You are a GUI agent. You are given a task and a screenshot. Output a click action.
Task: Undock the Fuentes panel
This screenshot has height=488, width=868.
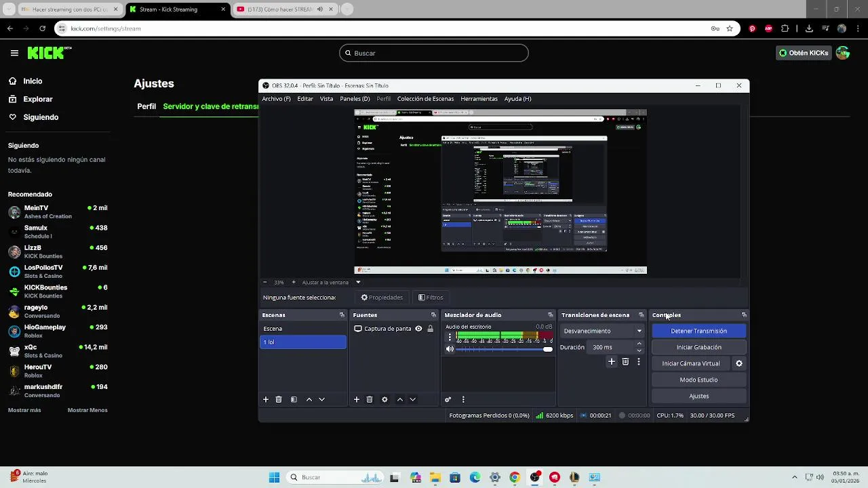click(433, 315)
